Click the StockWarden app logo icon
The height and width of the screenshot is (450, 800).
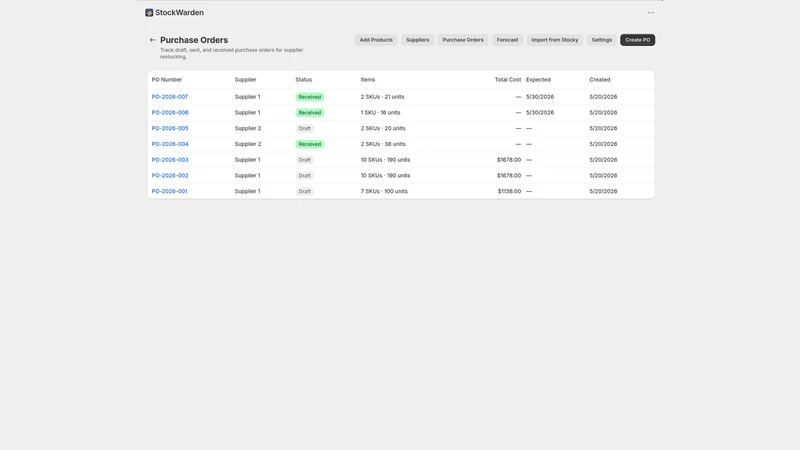[x=149, y=13]
